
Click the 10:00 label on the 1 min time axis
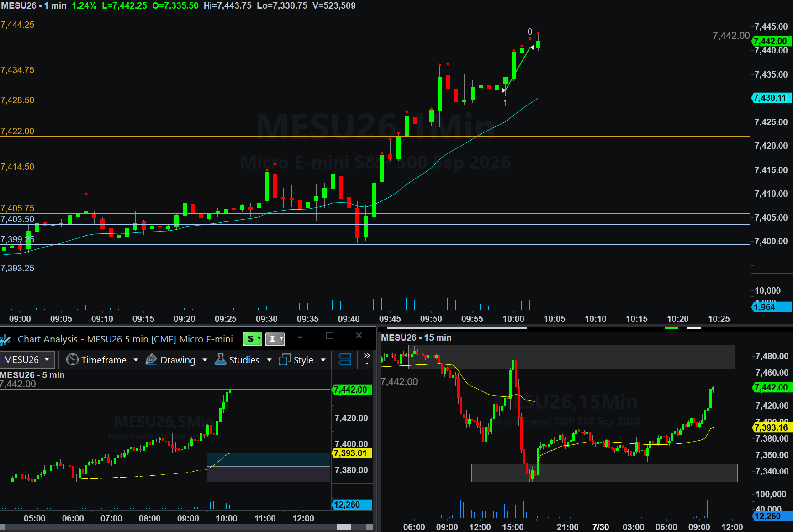coord(513,319)
